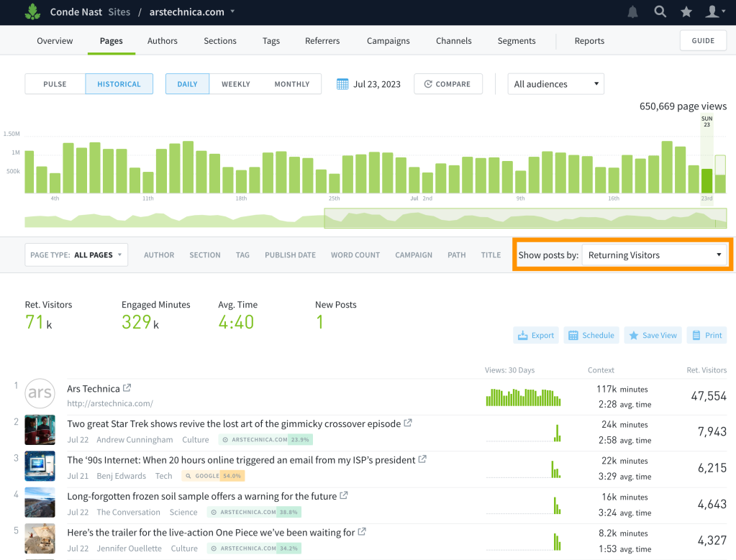The width and height of the screenshot is (736, 560).
Task: Open the All audiences dropdown
Action: 555,84
